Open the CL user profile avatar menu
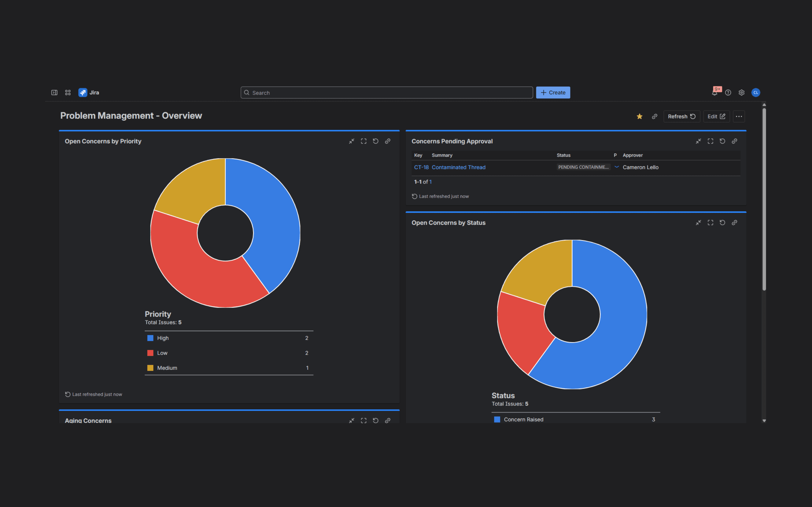This screenshot has height=507, width=812. click(756, 93)
